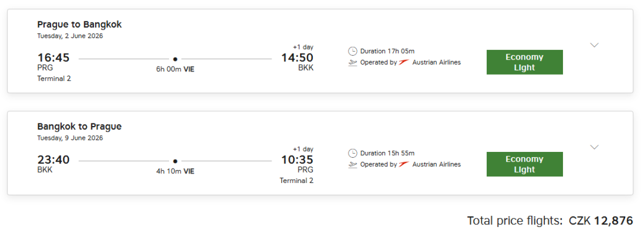Click the return flight duration clock icon
This screenshot has width=644, height=234.
353,153
